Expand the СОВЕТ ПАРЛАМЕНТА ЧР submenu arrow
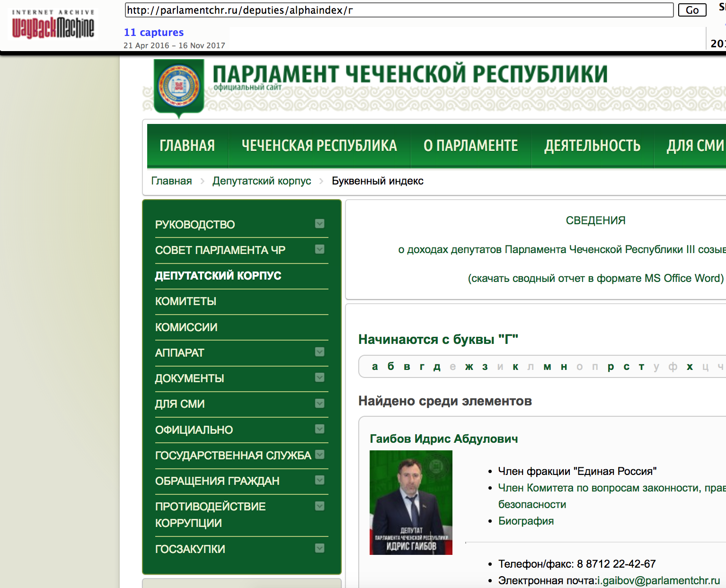Viewport: 726px width, 588px height. click(x=320, y=249)
